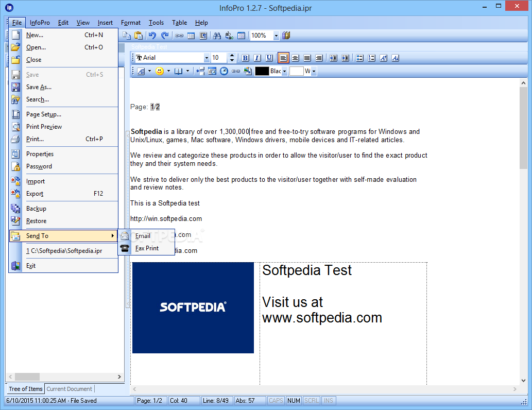The height and width of the screenshot is (410, 532).
Task: Open the Send To submenu entry
Action: 63,235
